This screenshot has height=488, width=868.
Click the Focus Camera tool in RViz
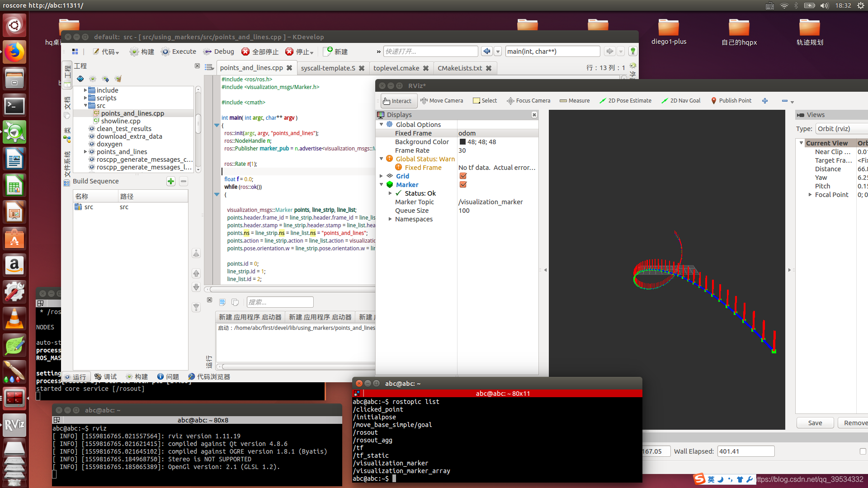[529, 100]
